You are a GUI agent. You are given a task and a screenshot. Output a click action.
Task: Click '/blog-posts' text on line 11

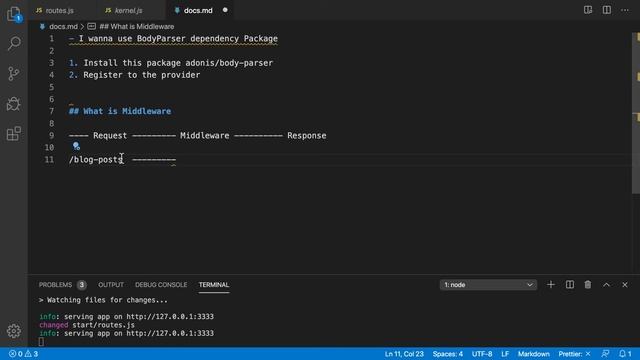(x=96, y=160)
